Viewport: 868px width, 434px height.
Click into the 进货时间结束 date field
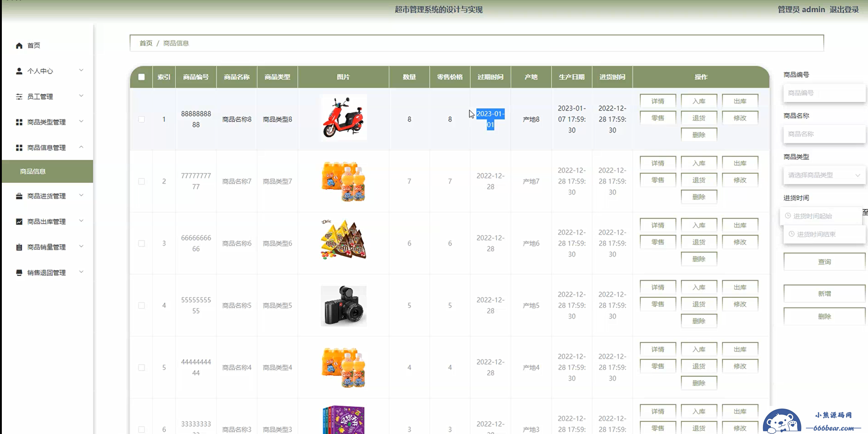pyautogui.click(x=824, y=234)
